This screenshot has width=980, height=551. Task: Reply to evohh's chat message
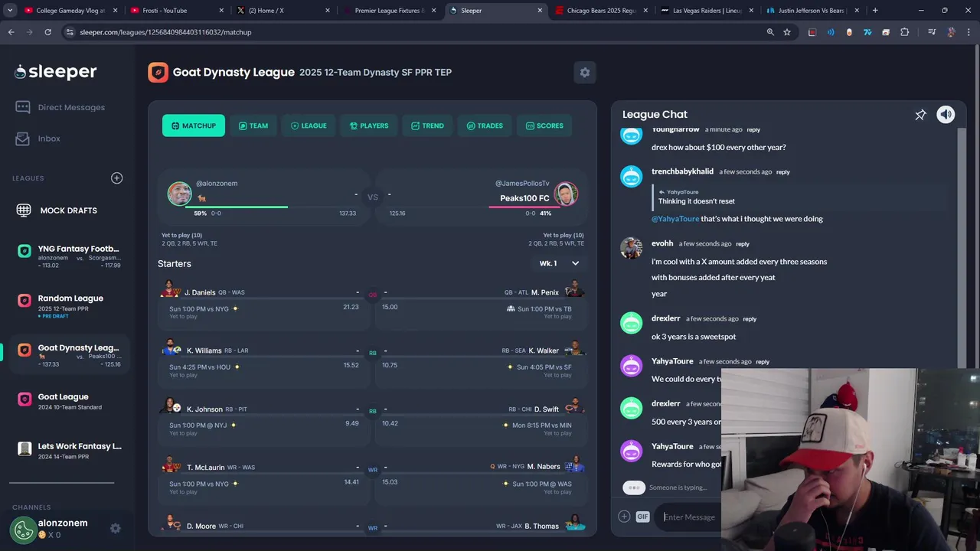point(742,244)
